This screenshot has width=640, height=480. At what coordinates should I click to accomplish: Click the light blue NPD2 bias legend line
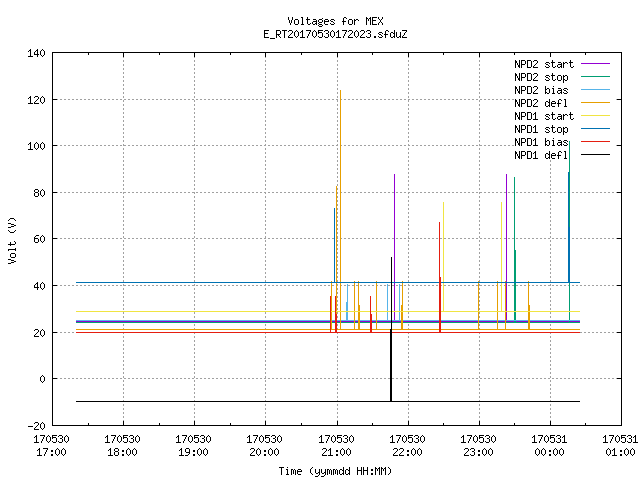[x=596, y=90]
